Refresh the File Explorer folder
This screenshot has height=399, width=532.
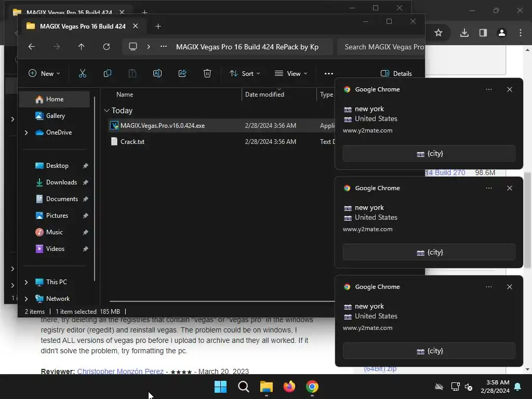click(x=107, y=46)
